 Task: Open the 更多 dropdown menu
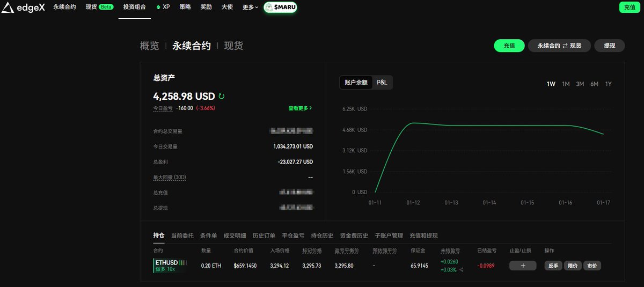[250, 8]
